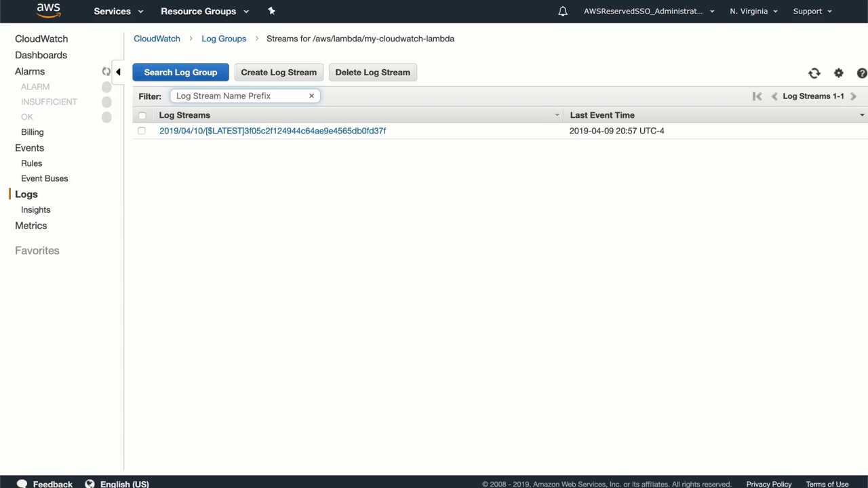868x488 pixels.
Task: Open the help question mark icon
Action: point(862,73)
